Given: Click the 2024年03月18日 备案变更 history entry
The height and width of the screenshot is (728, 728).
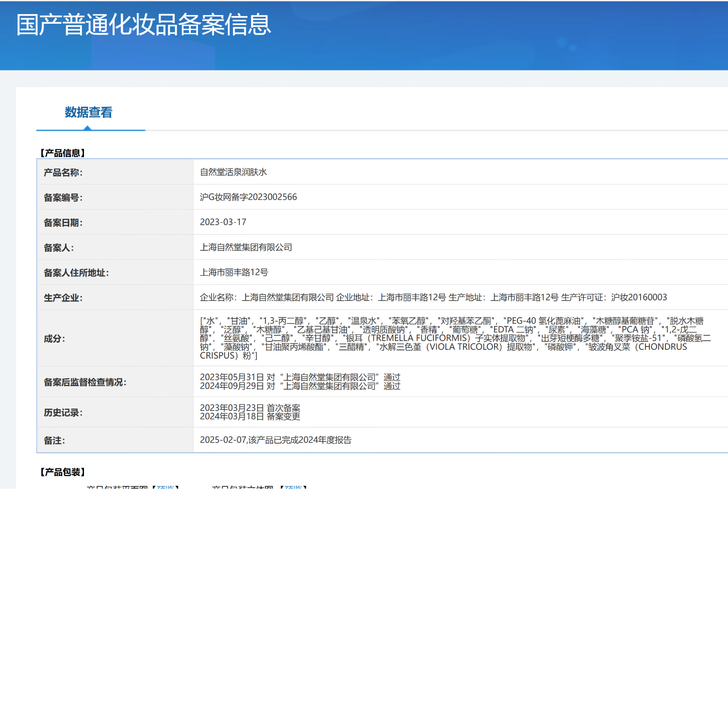Looking at the screenshot, I should click(250, 416).
